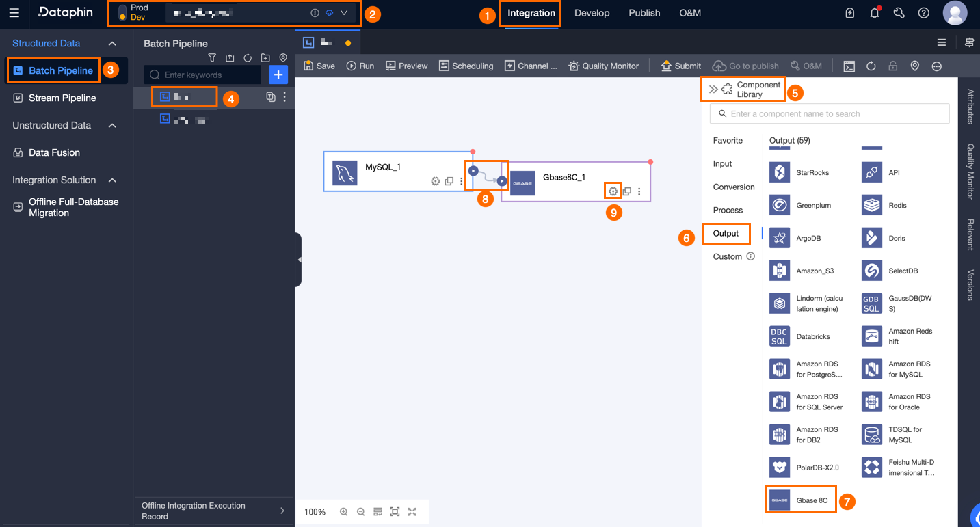Open notifications bell
The image size is (980, 527).
pyautogui.click(x=875, y=13)
